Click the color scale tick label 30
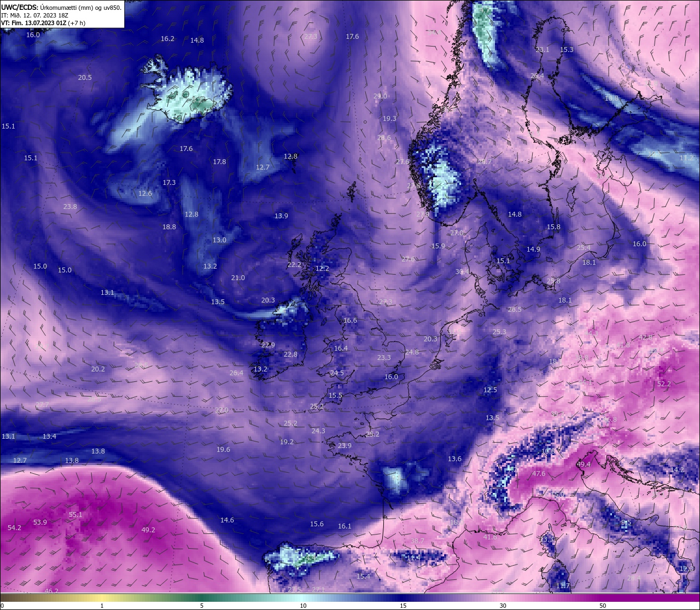The width and height of the screenshot is (700, 610). 503,606
